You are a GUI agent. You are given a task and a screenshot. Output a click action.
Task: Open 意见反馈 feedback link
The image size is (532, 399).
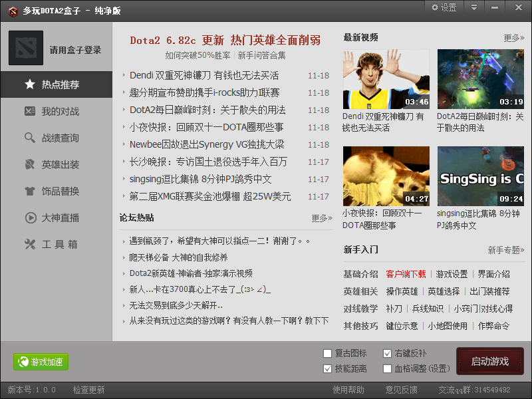[402, 390]
